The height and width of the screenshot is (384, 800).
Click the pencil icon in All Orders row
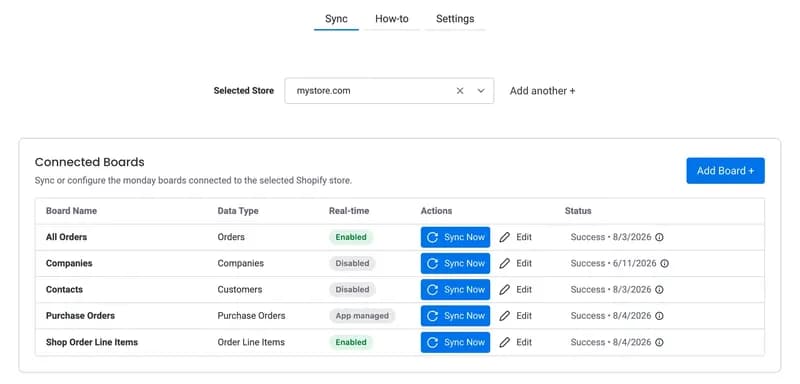pos(505,237)
